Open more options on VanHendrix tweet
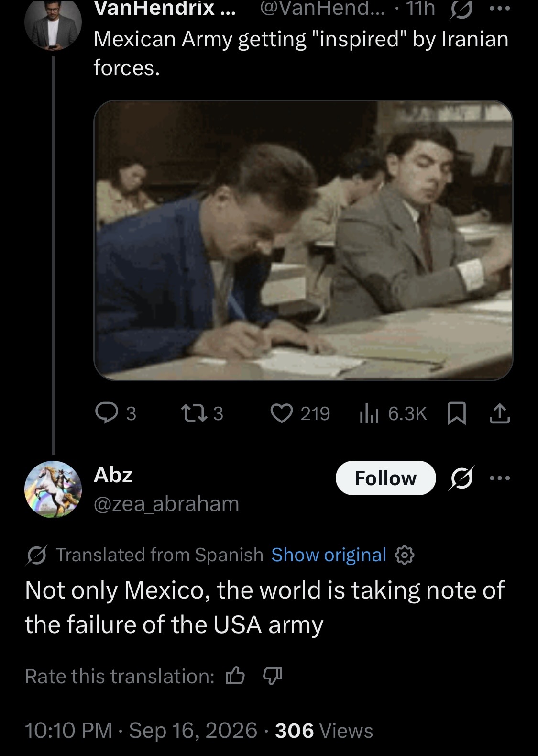This screenshot has width=538, height=756. click(500, 8)
